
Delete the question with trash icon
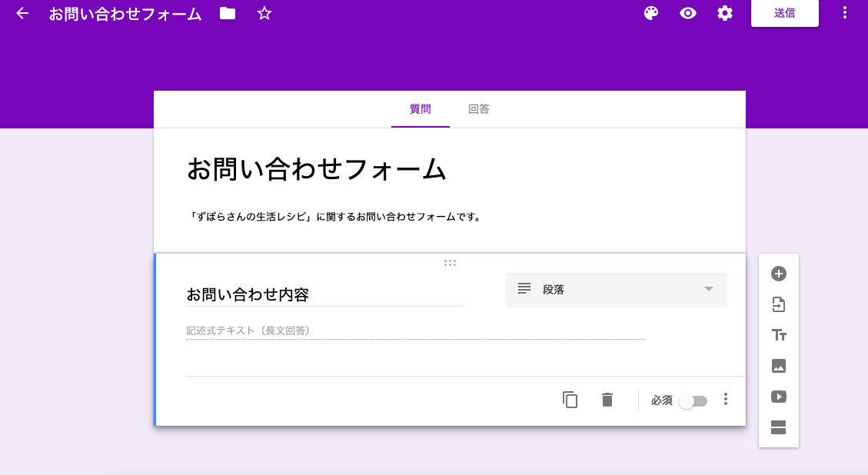[x=607, y=400]
